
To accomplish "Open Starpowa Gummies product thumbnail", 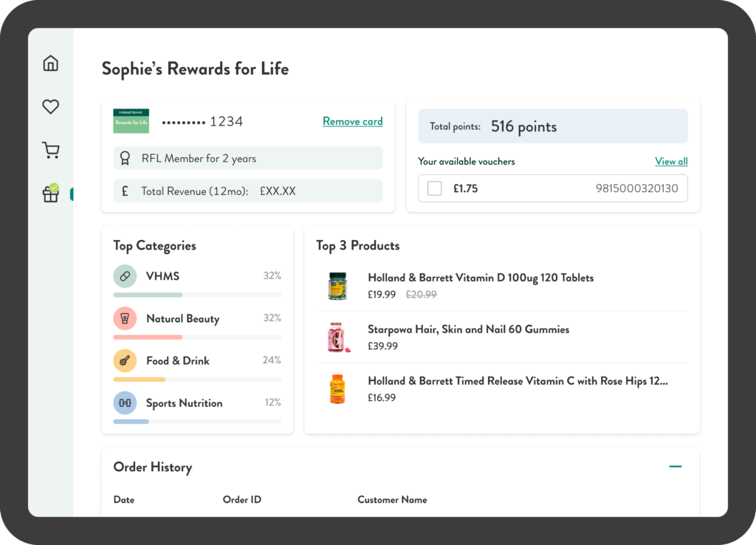I will coord(338,337).
